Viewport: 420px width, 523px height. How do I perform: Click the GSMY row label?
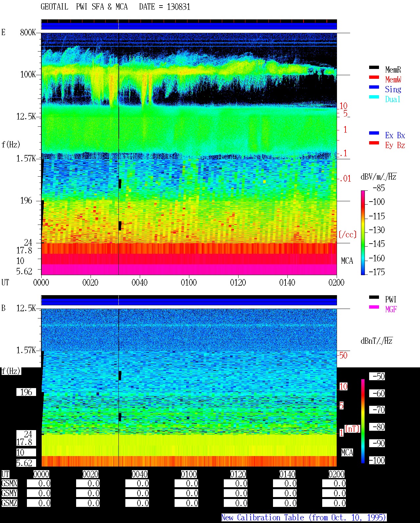tap(9, 493)
